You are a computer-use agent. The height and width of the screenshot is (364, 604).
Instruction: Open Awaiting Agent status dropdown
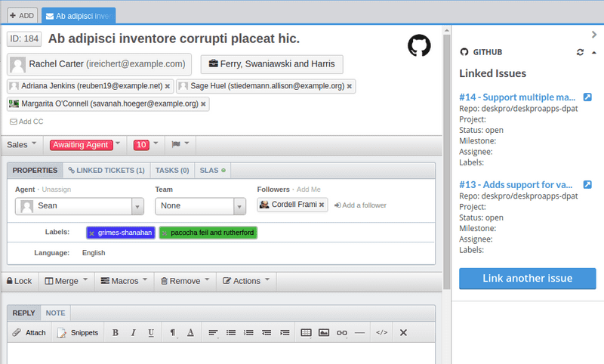(85, 145)
